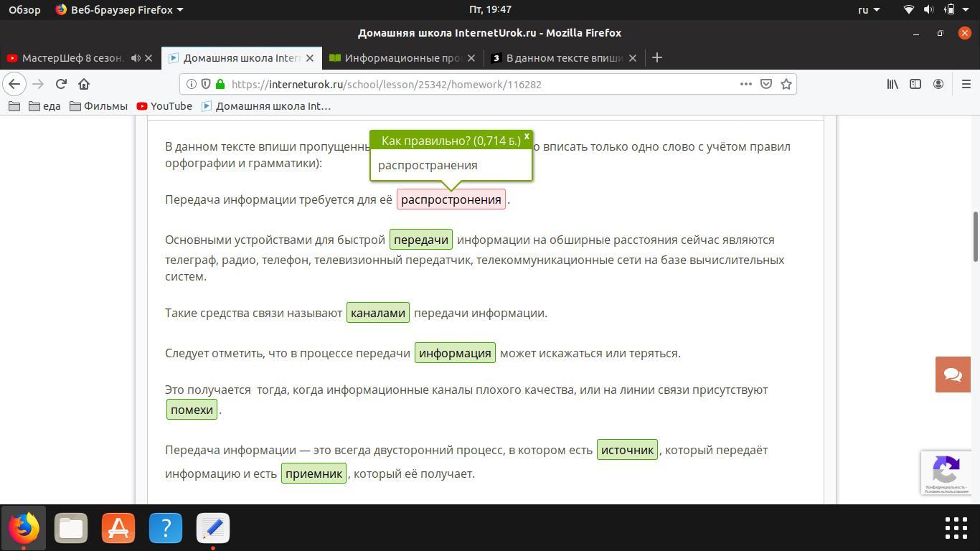Open the 'Фильмы' bookmarks folder
The image size is (980, 551).
click(x=98, y=106)
